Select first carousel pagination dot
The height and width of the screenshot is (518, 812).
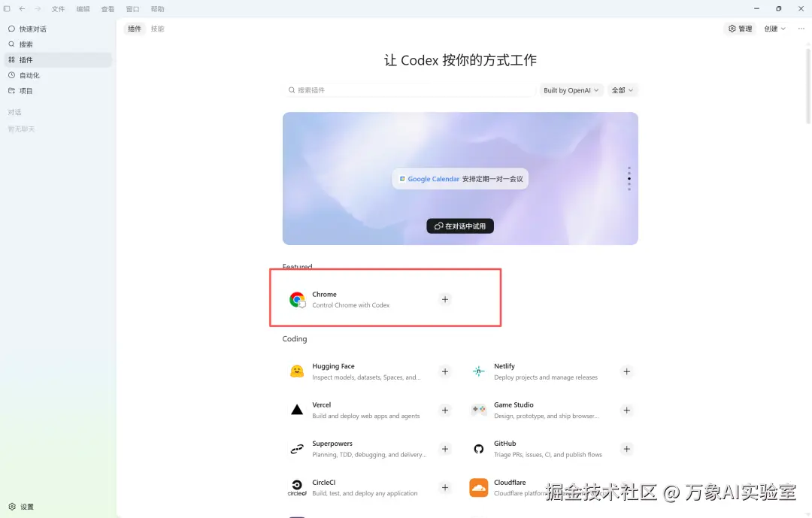pyautogui.click(x=629, y=168)
